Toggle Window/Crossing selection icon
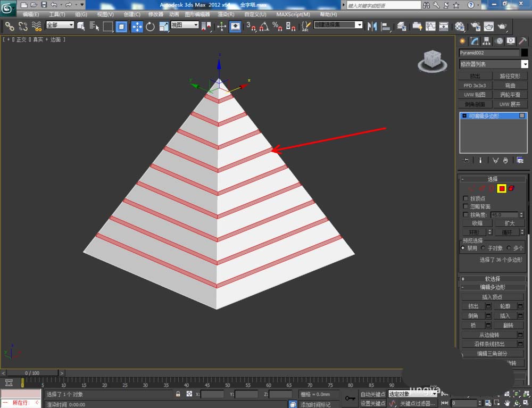 [121, 27]
